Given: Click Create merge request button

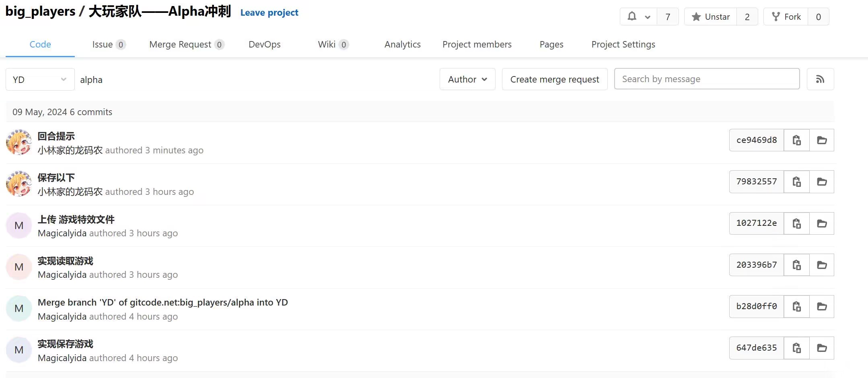Looking at the screenshot, I should pyautogui.click(x=555, y=79).
